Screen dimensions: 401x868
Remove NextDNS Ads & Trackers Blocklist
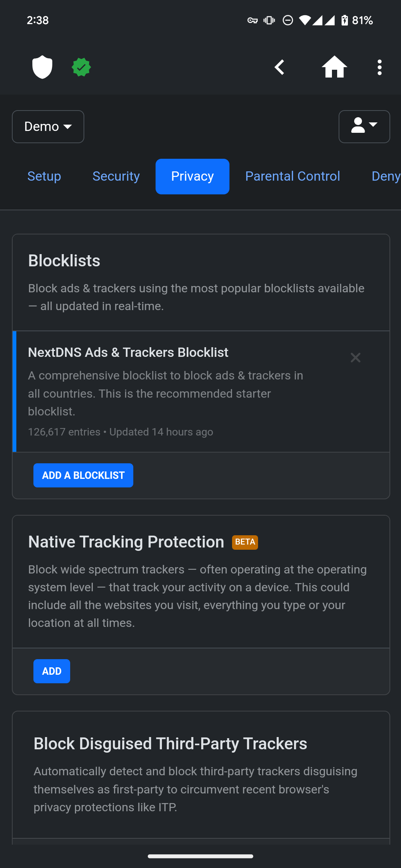point(355,358)
